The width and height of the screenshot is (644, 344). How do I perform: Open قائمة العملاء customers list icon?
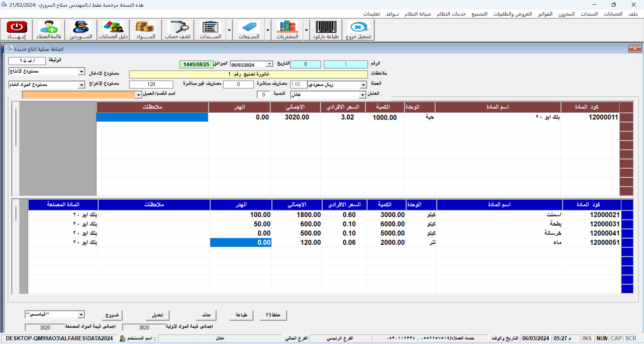click(49, 30)
